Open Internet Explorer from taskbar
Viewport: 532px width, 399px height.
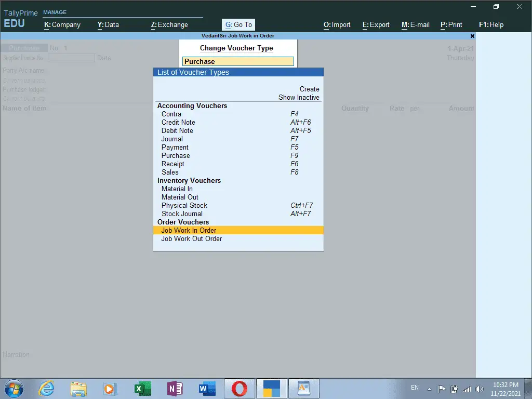[x=46, y=389]
